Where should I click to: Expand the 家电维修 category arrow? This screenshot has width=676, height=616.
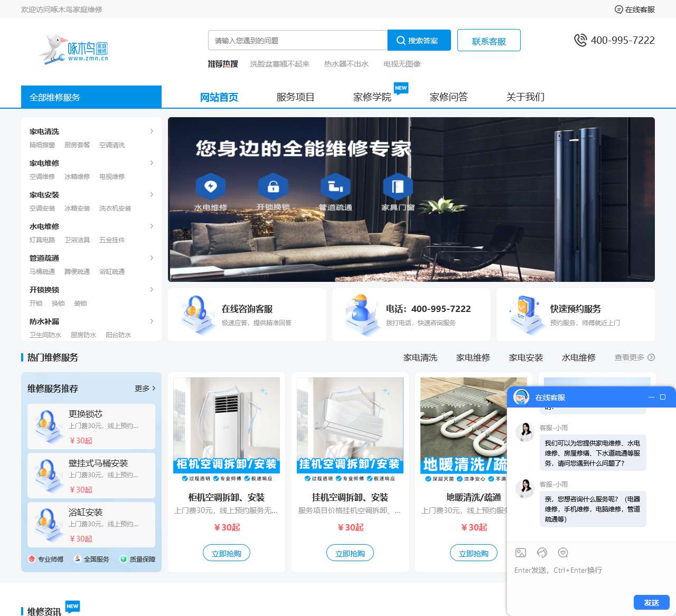(152, 163)
